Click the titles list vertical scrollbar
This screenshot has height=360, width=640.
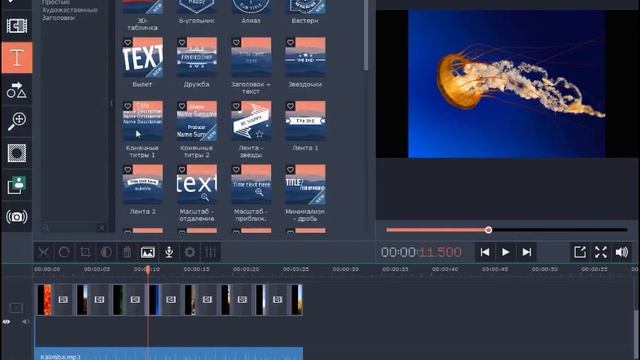366,35
